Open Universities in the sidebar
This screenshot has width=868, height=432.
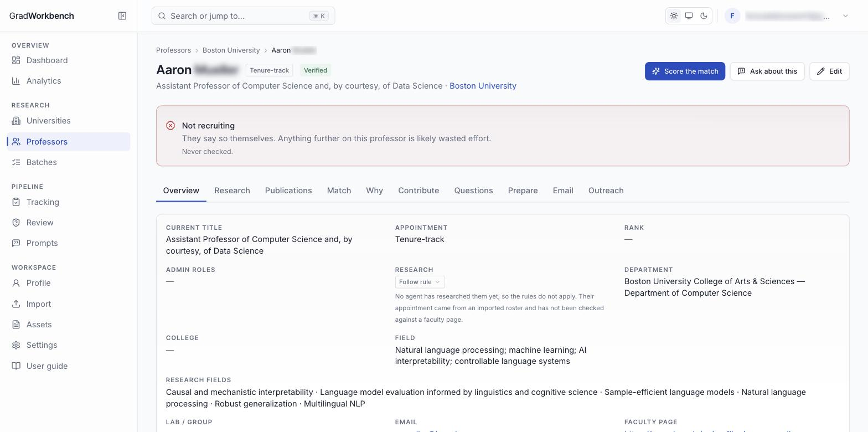[x=69, y=121]
